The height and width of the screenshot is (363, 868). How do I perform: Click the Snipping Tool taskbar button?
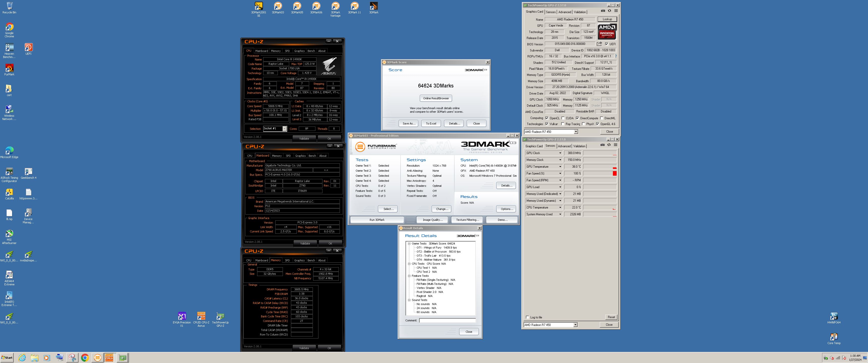(72, 358)
